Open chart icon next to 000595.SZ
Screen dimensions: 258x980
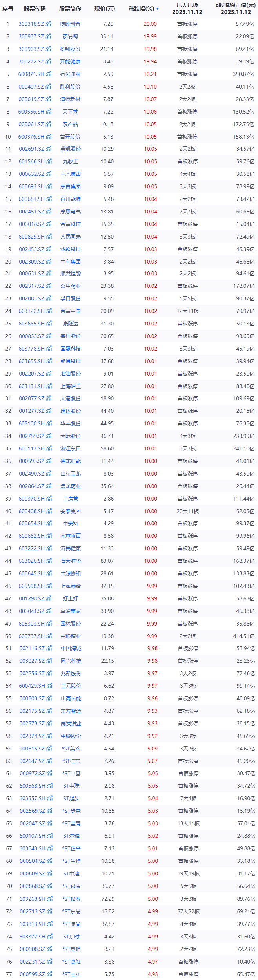pos(49,974)
